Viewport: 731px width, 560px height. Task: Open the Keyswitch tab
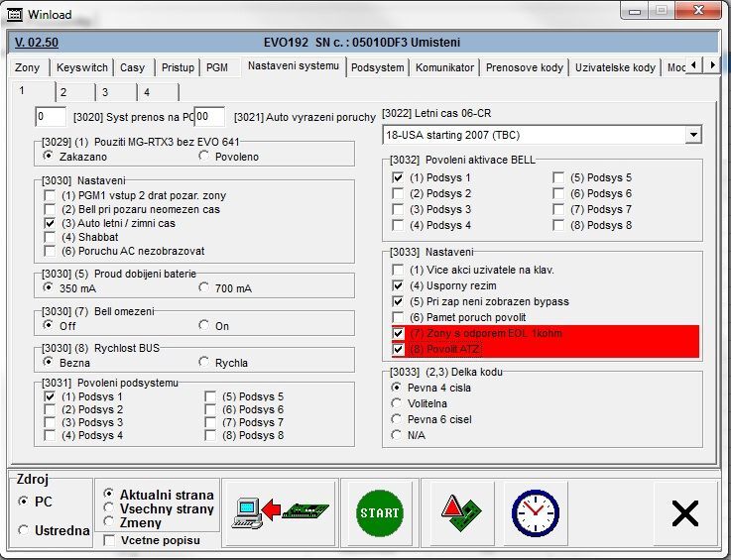point(82,67)
